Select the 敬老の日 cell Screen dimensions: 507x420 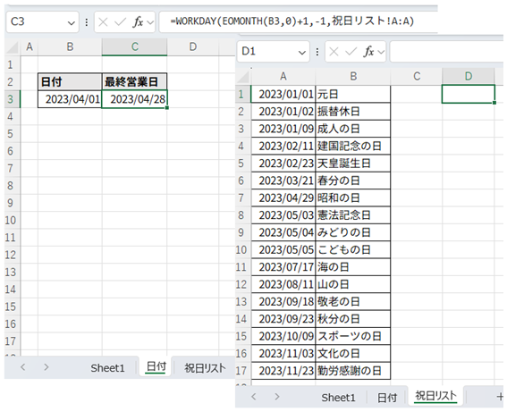tap(353, 301)
